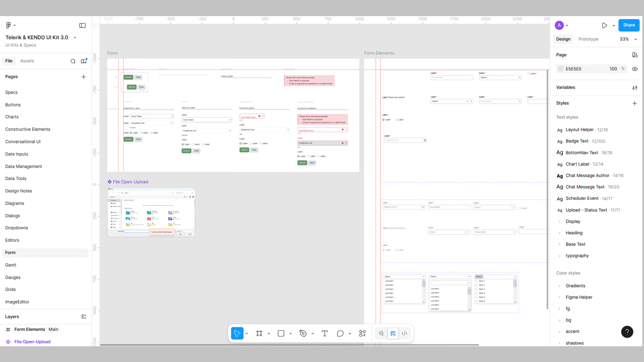Viewport: 644px width, 362px height.
Task: Switch to the Assets tab
Action: (27, 61)
